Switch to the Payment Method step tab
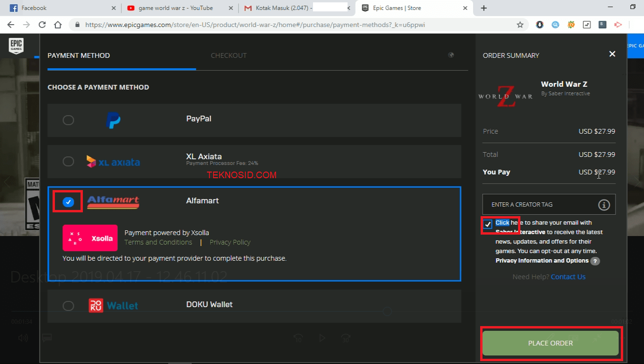This screenshot has width=644, height=364. click(79, 55)
